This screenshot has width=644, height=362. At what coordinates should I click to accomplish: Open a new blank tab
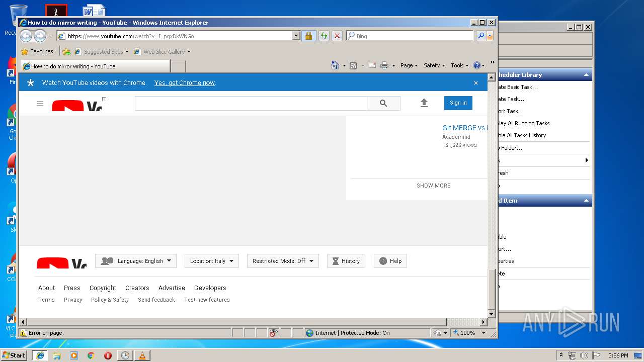[179, 66]
